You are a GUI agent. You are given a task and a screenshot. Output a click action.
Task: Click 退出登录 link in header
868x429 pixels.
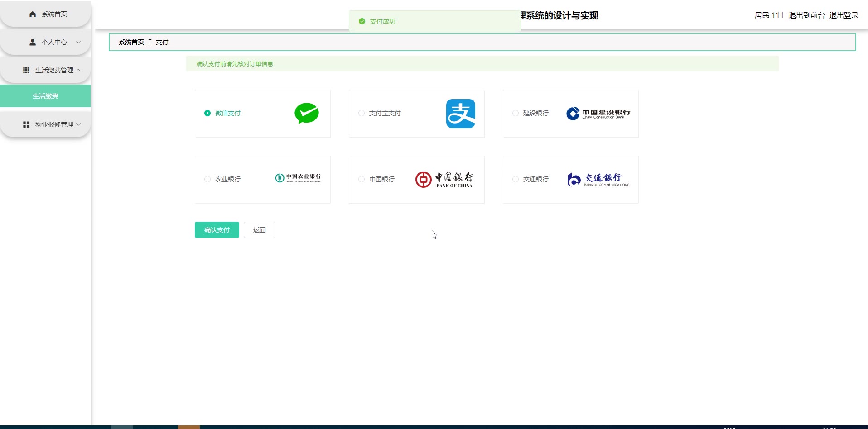[844, 15]
